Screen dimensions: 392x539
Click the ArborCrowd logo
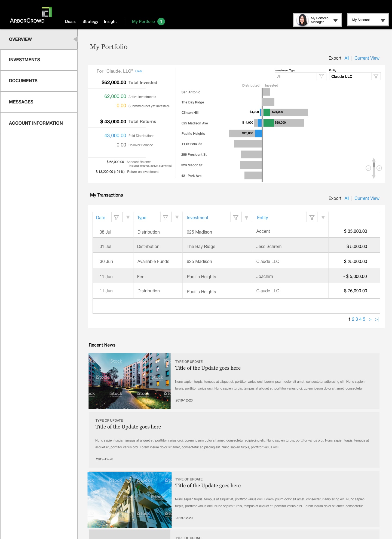[30, 16]
